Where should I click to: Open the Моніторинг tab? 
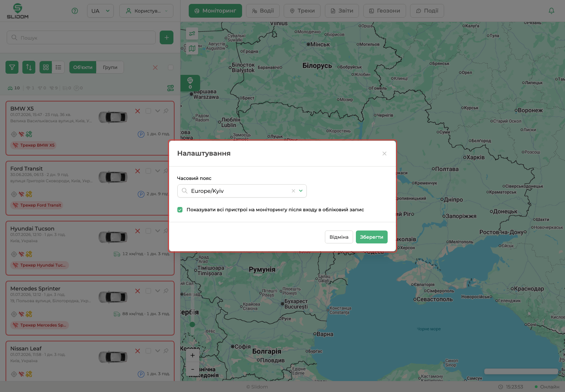tap(215, 11)
